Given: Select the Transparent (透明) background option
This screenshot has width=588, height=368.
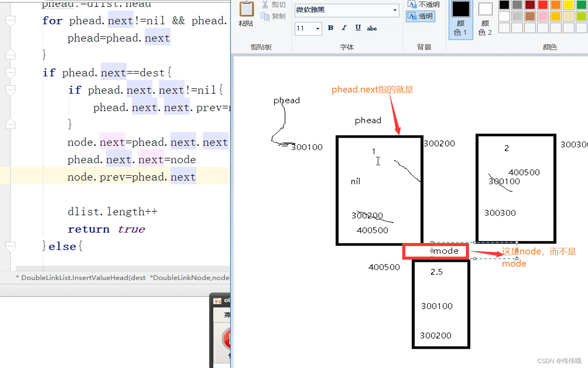Looking at the screenshot, I should (x=420, y=16).
